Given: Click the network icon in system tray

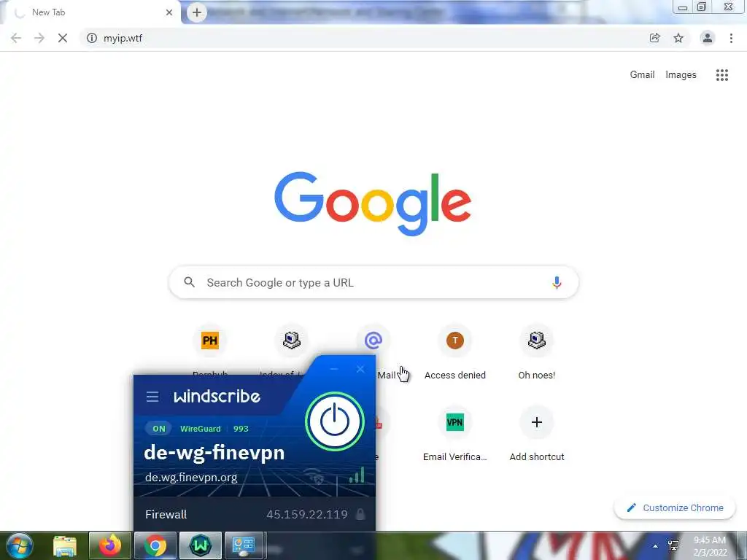Looking at the screenshot, I should [x=673, y=545].
